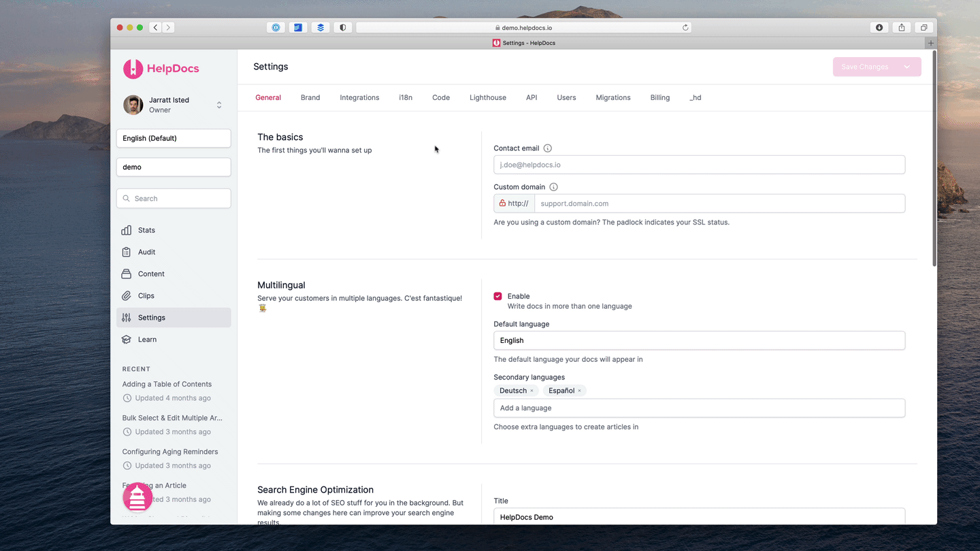Switch to the Users tab
Image resolution: width=980 pixels, height=551 pixels.
pos(566,97)
